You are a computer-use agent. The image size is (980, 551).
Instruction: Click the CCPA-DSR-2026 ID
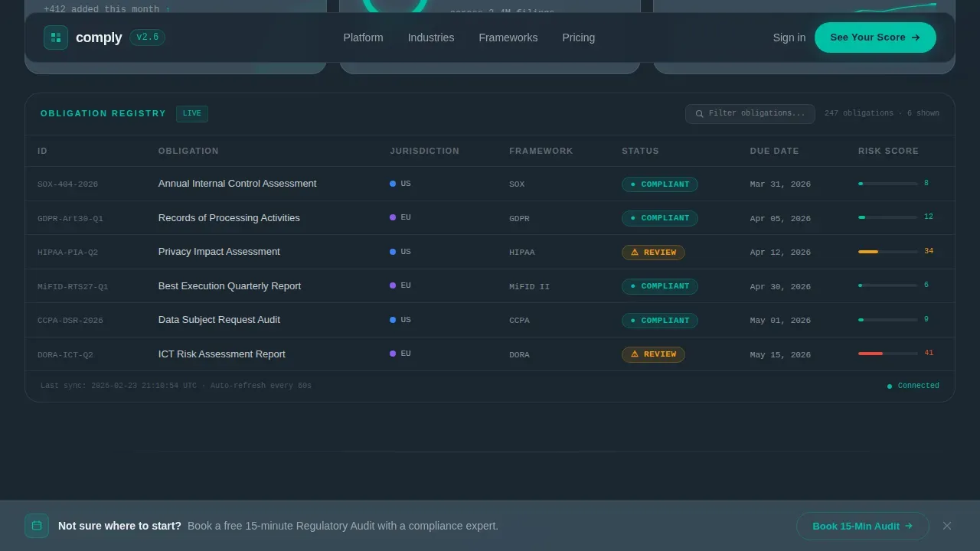pos(70,321)
